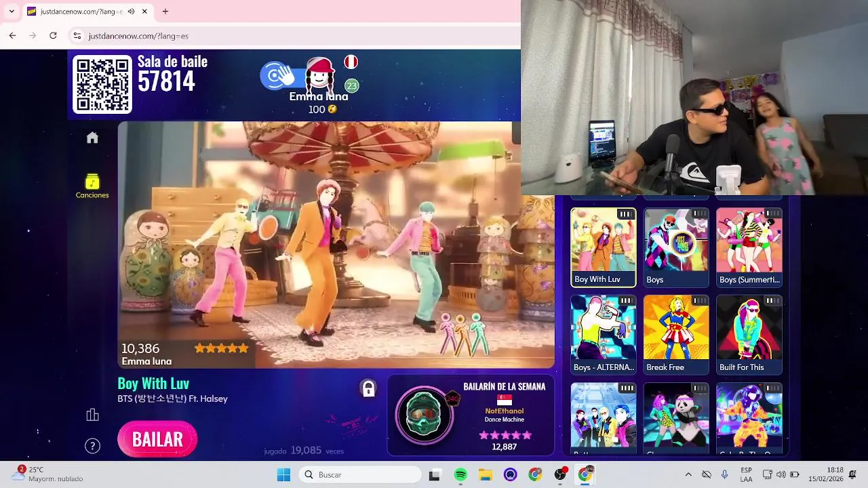
Task: Open the weather widget showing 25°C
Action: [x=47, y=474]
